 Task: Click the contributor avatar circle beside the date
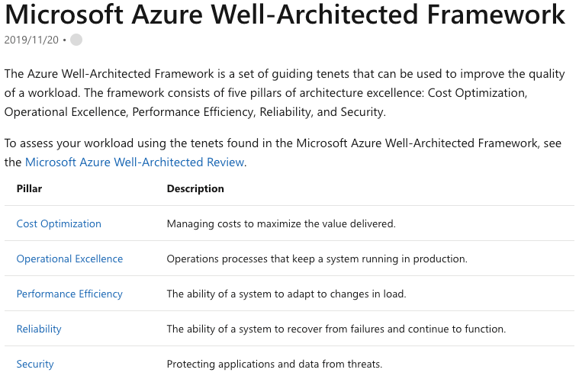point(76,40)
